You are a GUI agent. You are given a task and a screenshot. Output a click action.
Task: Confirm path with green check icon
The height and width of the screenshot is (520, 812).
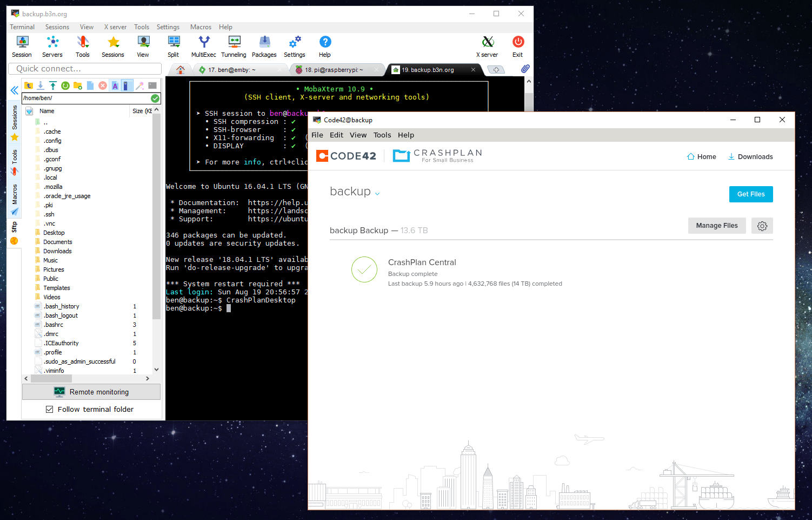[155, 98]
